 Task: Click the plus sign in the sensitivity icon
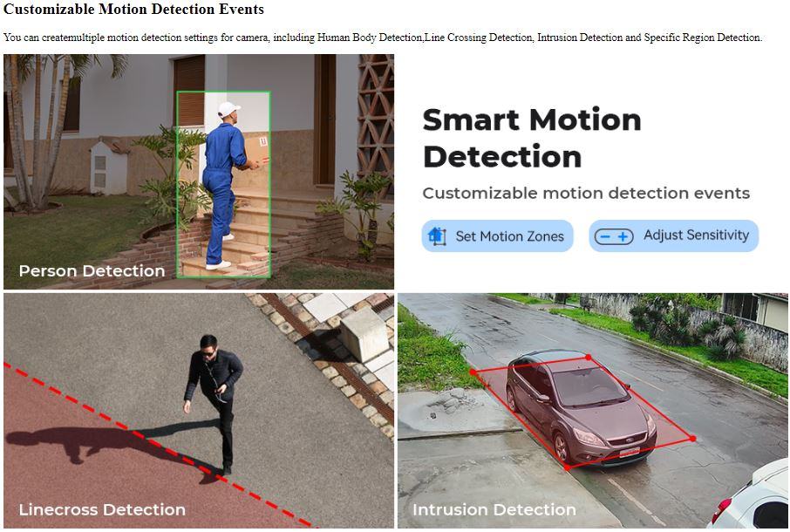623,236
